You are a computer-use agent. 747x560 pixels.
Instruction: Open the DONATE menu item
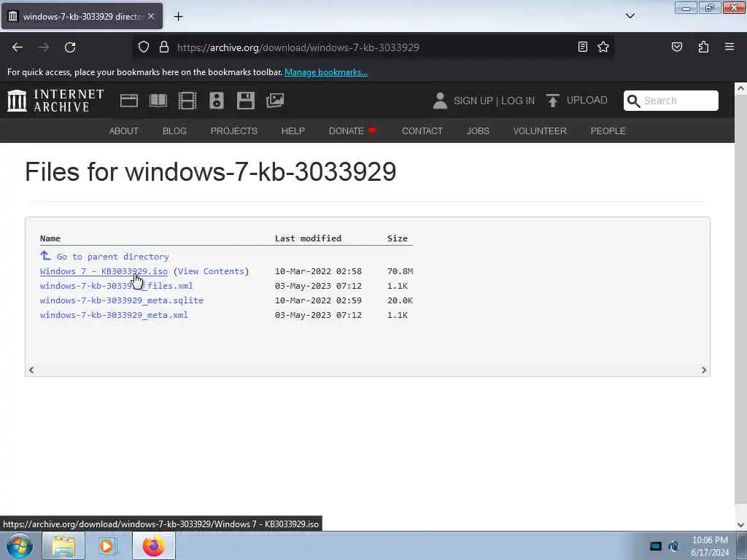pyautogui.click(x=352, y=131)
